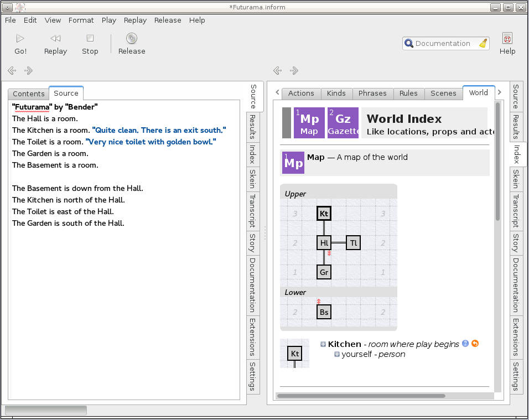Go back in right pane history
529x420 pixels.
[x=278, y=70]
